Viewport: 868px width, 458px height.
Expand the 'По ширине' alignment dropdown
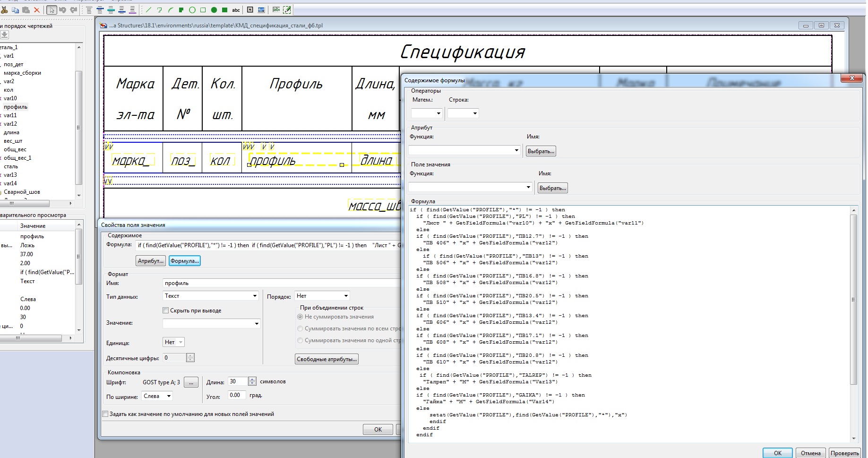169,396
